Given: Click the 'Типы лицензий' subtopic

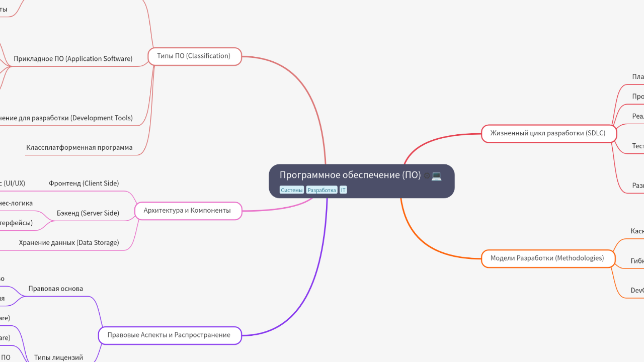Looking at the screenshot, I should 58,357.
